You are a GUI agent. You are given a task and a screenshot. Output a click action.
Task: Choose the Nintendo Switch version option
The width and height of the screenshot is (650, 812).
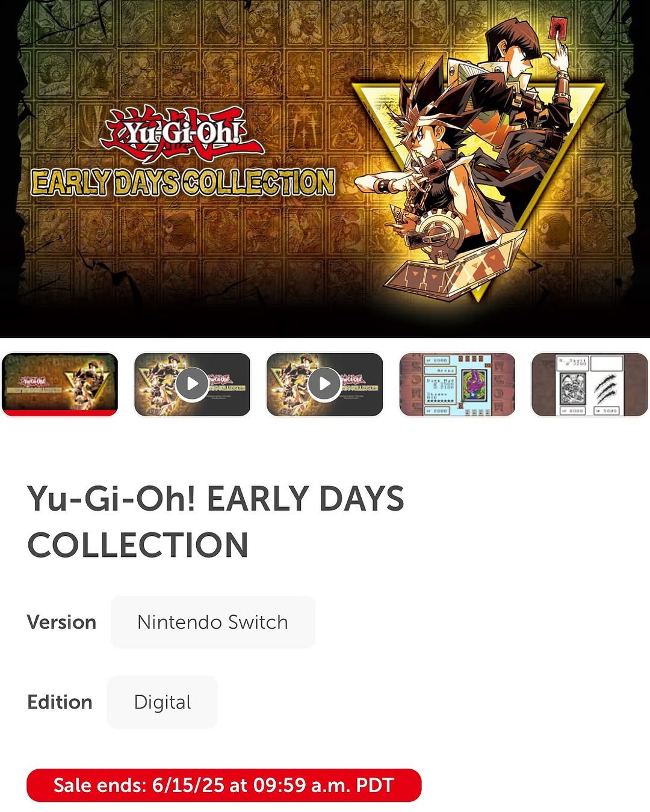pos(213,622)
